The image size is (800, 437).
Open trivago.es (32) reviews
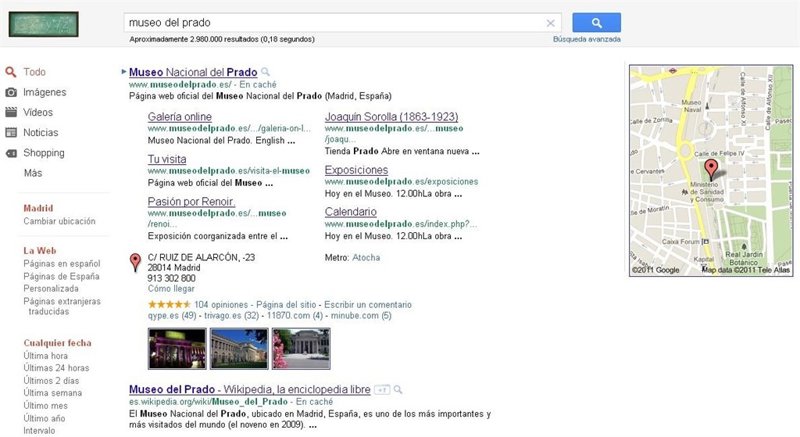click(x=232, y=316)
